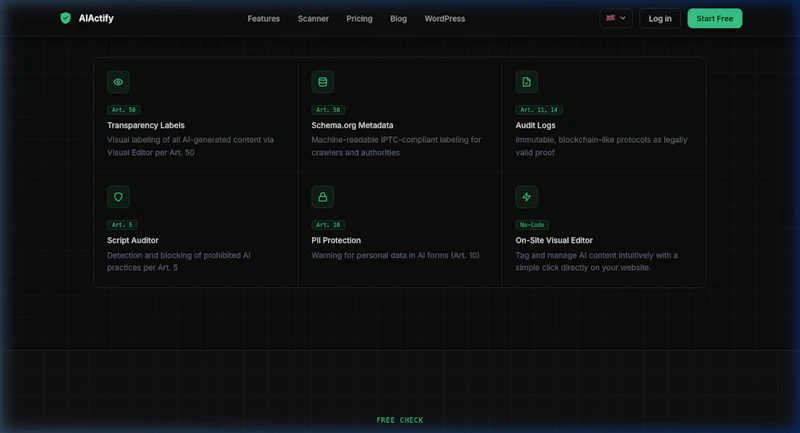Click the 'Tag and manage AI content intuitively' description
Viewport: 800px width, 433px height.
pos(596,261)
